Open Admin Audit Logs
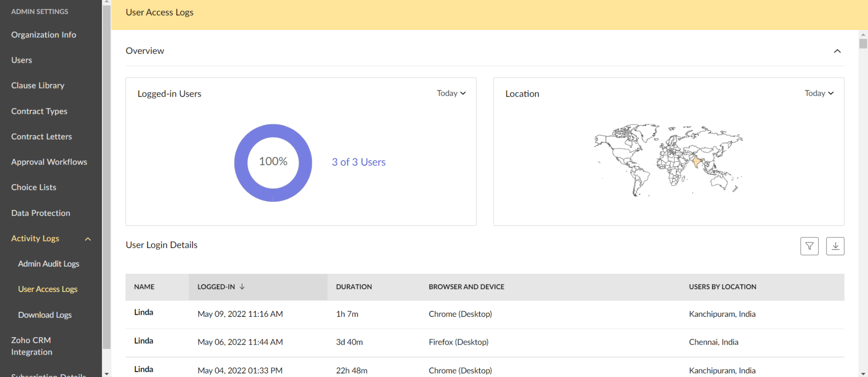868x377 pixels. click(x=49, y=264)
